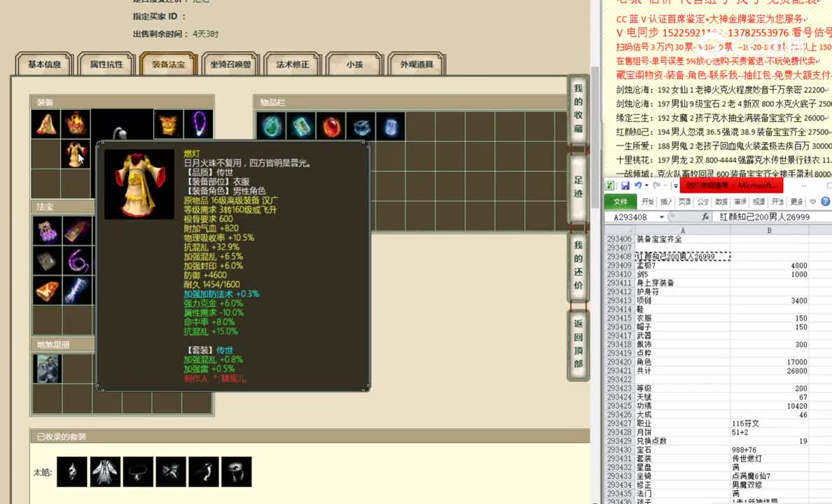Open the Name Box dropdown showing A293408

coord(661,216)
